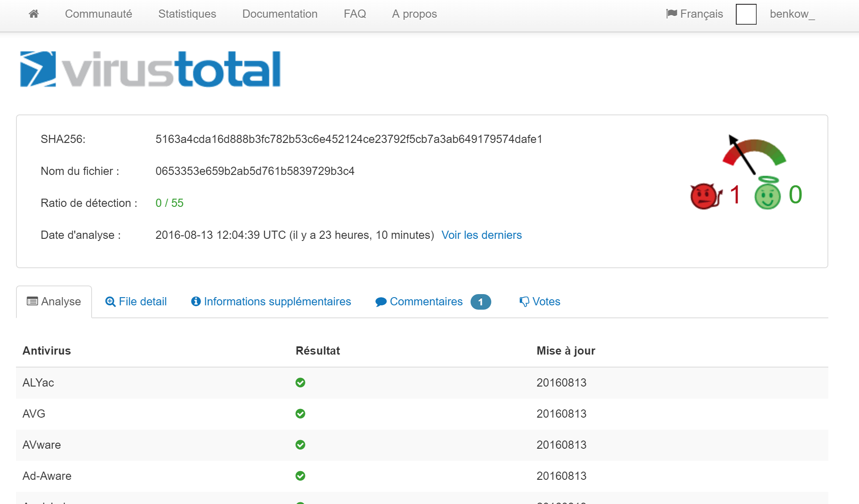859x504 pixels.
Task: Click the user avatar thumbnail
Action: 746,14
